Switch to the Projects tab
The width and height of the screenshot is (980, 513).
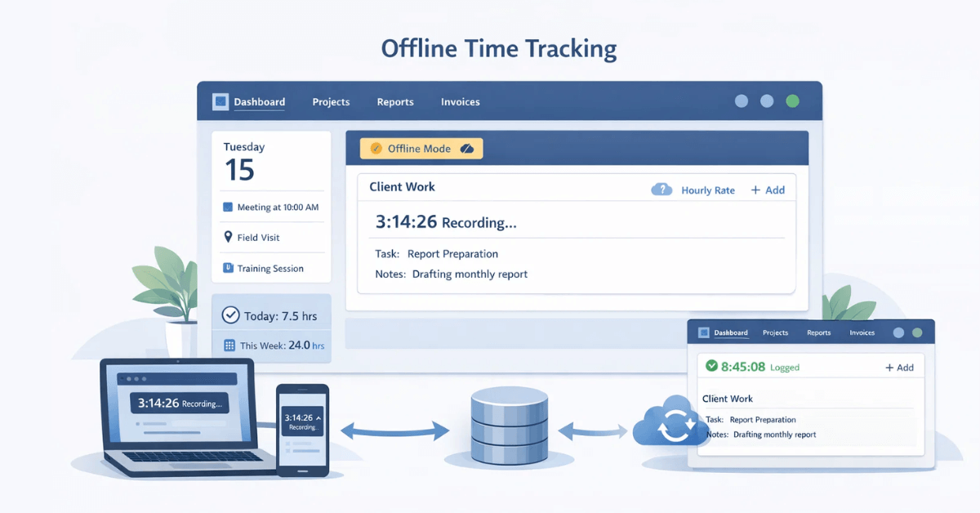coord(330,101)
